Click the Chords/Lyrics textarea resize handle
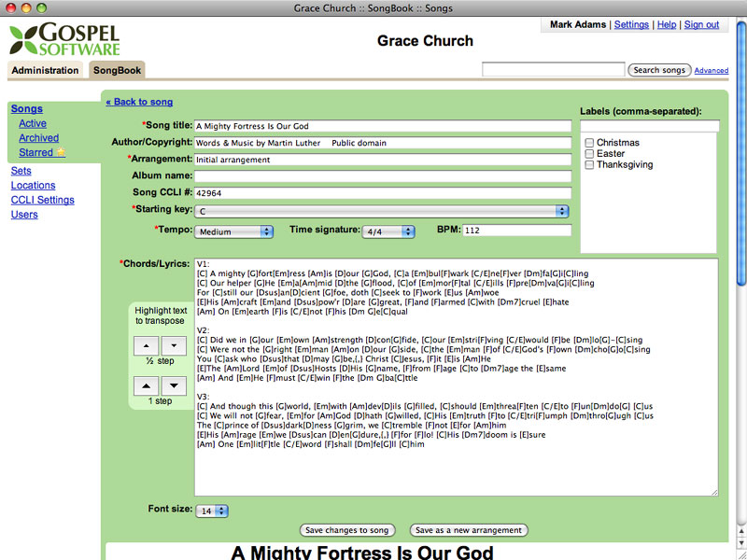This screenshot has height=560, width=747. tap(714, 492)
